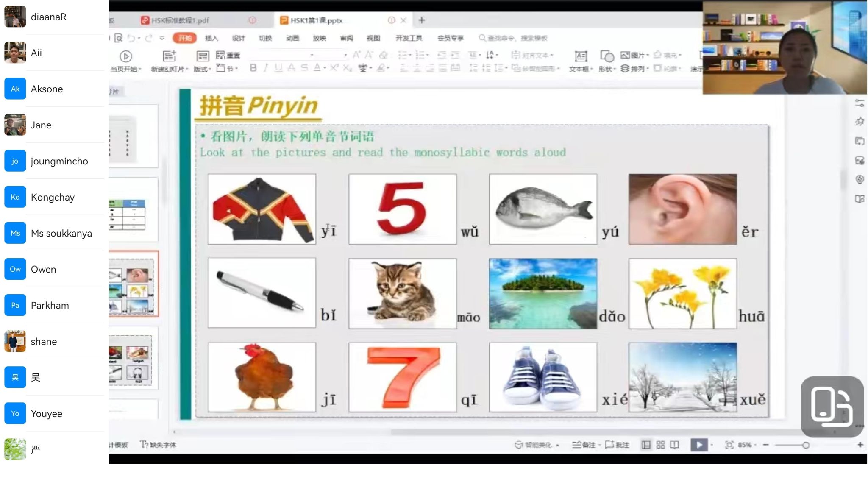
Task: Adjust the zoom slider handle
Action: coord(806,445)
